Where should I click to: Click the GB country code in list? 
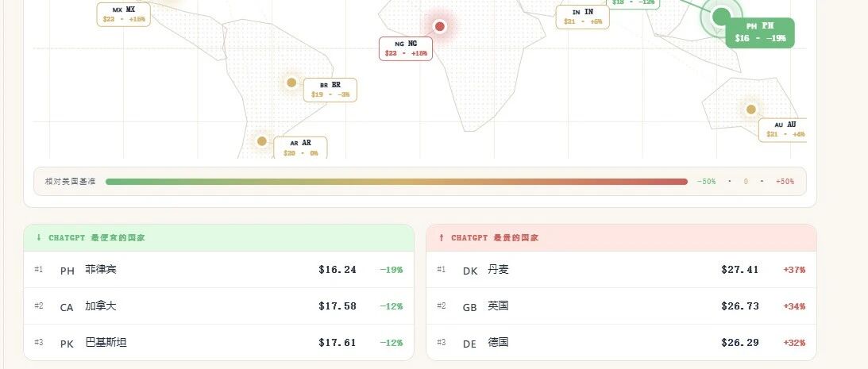point(469,308)
